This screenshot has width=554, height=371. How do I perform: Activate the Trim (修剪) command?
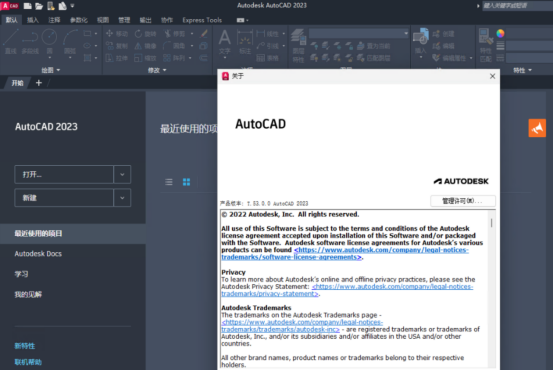[175, 34]
